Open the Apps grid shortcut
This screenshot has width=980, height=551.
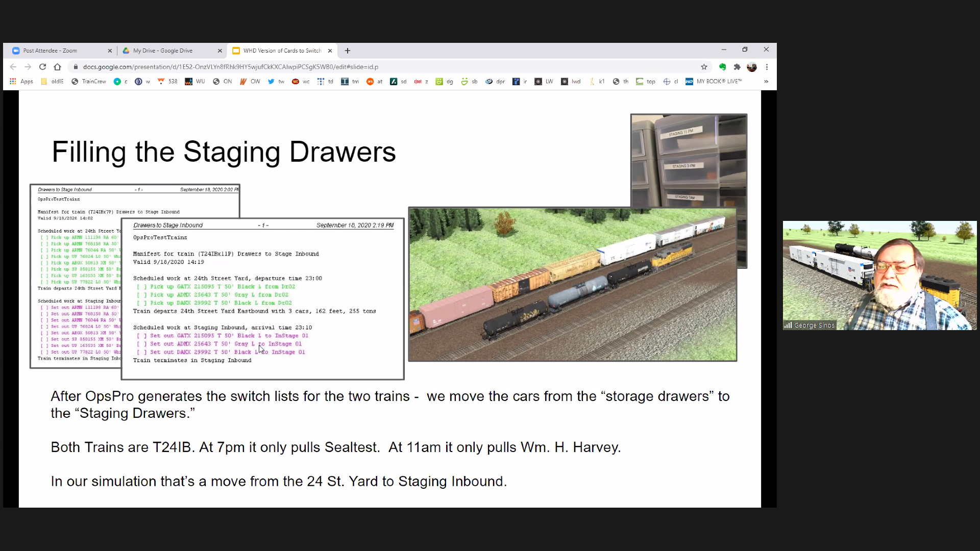(x=21, y=82)
